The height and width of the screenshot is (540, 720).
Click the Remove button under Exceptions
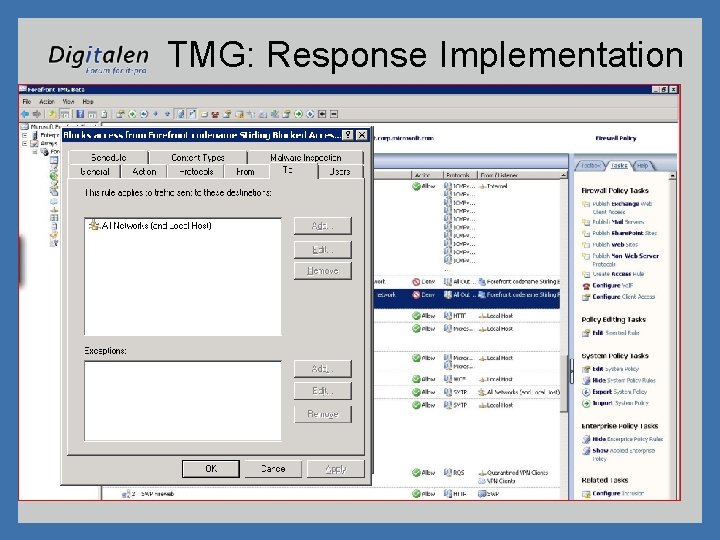tap(323, 414)
